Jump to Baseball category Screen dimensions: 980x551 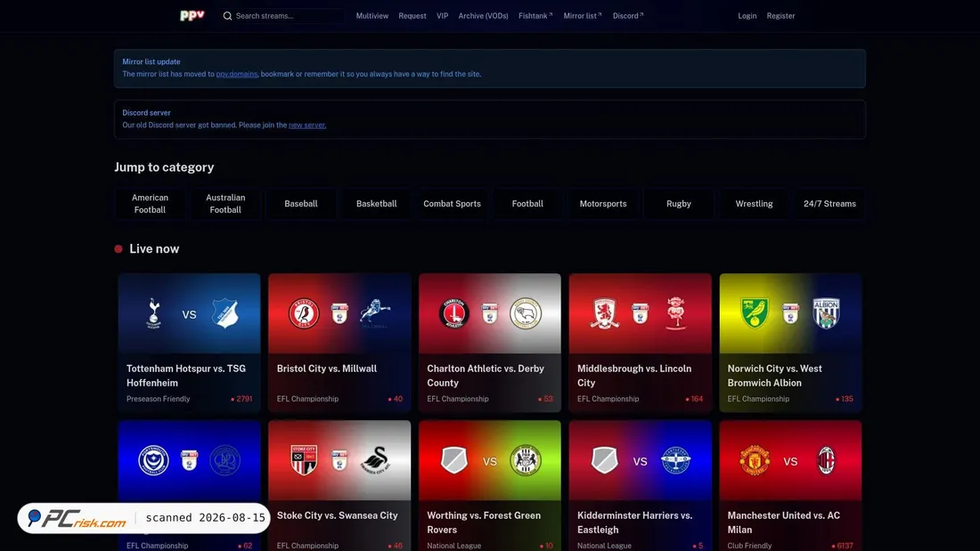(301, 204)
